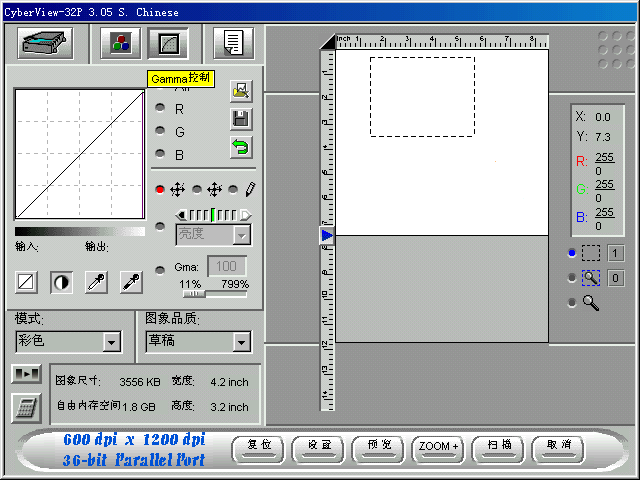
Task: Click the second four-arrow move icon
Action: click(214, 189)
